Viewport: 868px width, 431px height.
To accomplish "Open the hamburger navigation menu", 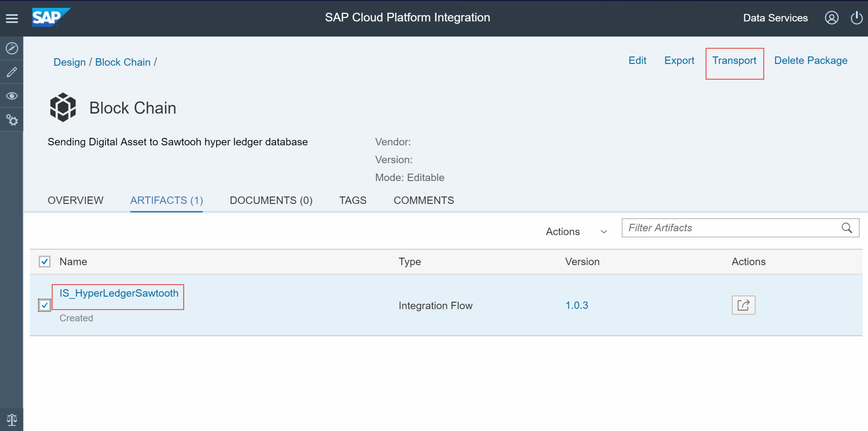I will (x=12, y=18).
